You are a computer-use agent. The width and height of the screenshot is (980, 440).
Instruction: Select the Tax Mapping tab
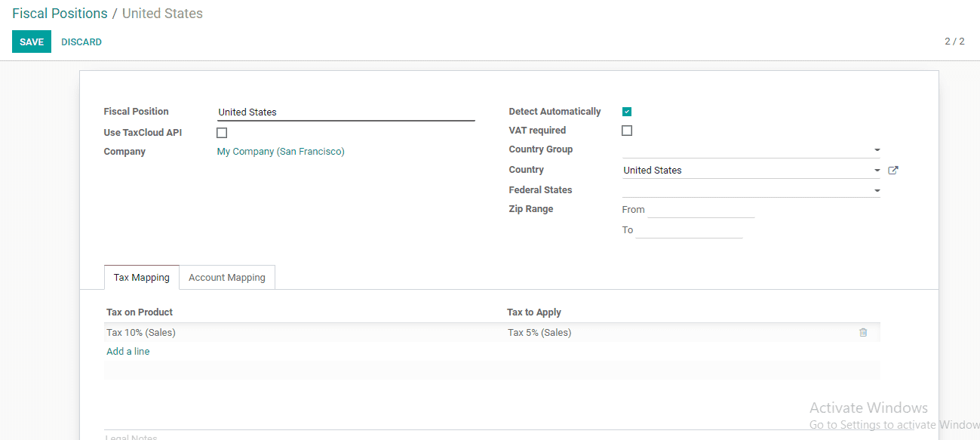[x=142, y=278]
